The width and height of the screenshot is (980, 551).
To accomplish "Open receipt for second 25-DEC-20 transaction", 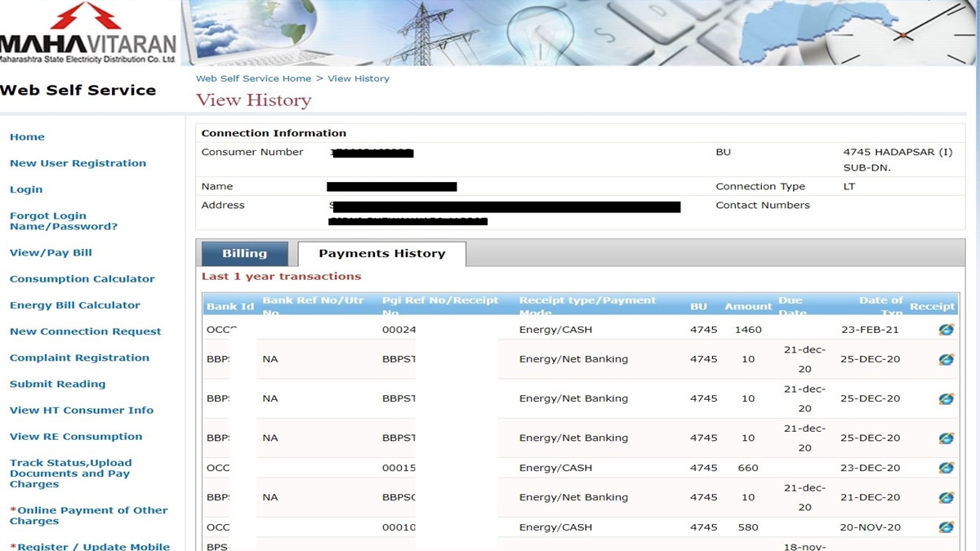I will (946, 398).
